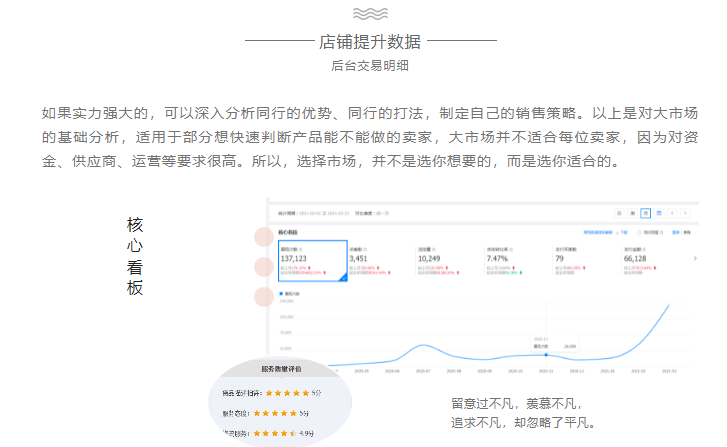Image resolution: width=727 pixels, height=447 pixels.
Task: Click the selected 月 (month) period button
Action: tap(646, 213)
